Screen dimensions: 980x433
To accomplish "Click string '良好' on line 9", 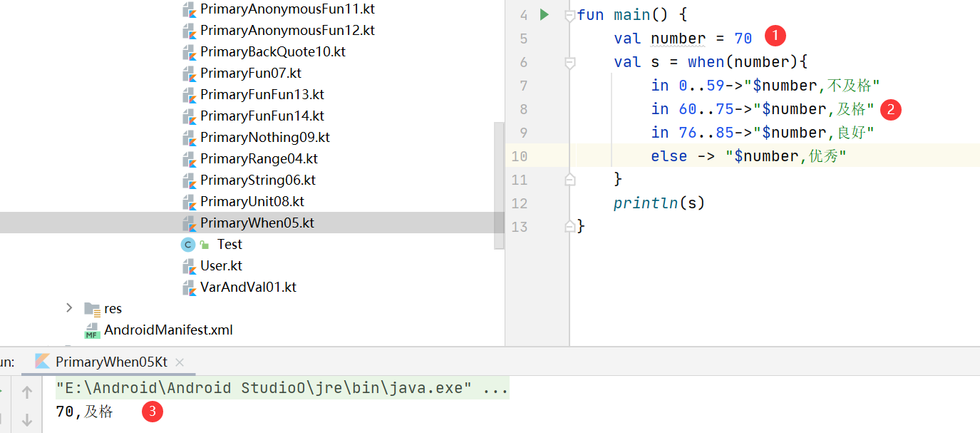I will tap(850, 133).
